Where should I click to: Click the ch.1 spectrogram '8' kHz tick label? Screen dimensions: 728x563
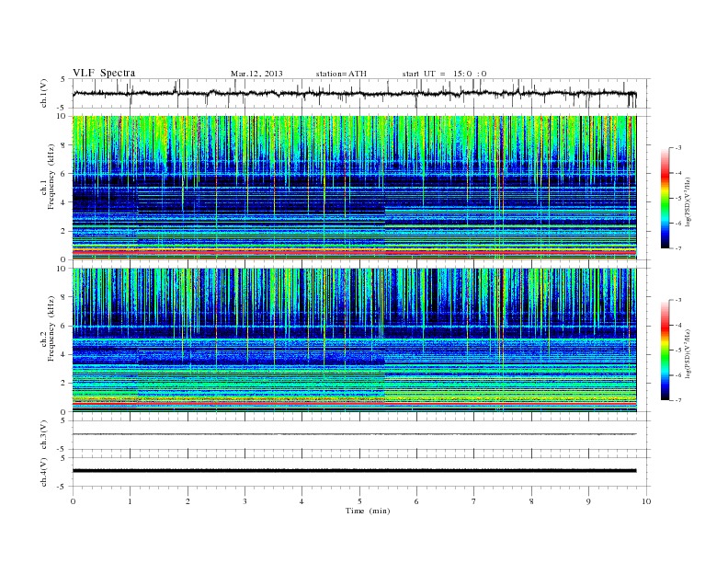[64, 145]
